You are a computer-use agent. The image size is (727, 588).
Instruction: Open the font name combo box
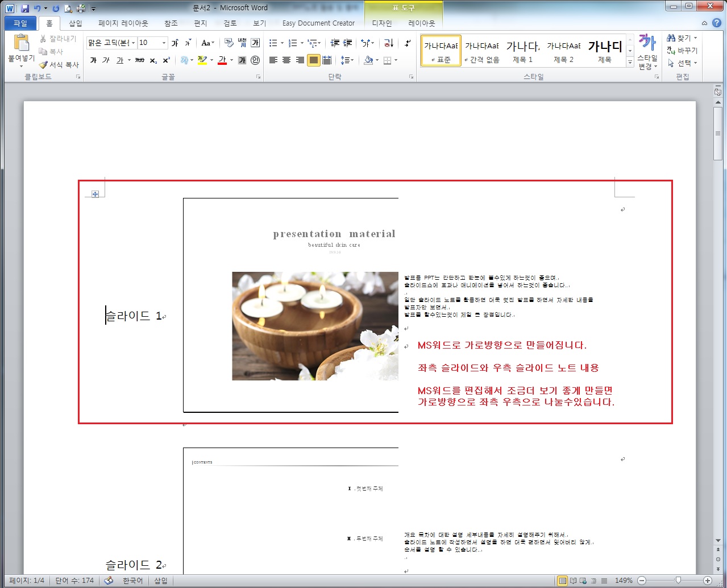click(x=111, y=43)
